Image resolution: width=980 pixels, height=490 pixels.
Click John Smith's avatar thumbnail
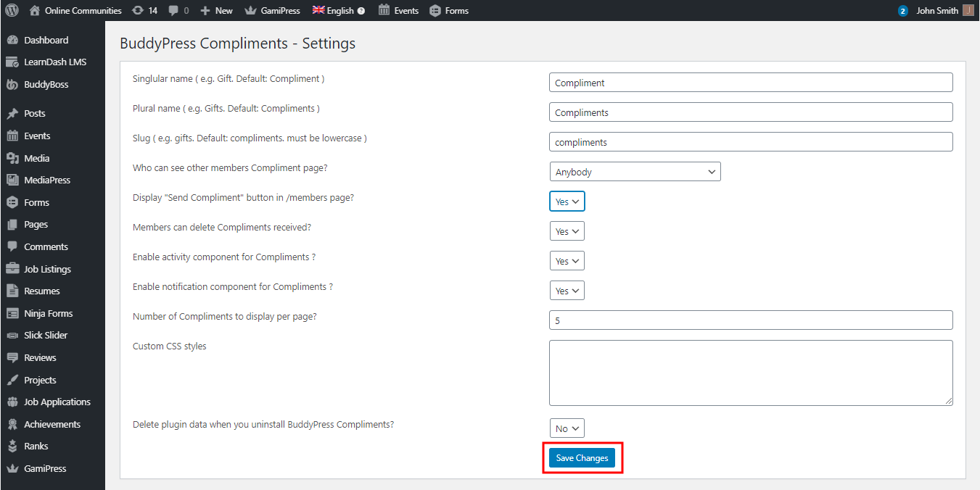pyautogui.click(x=968, y=11)
